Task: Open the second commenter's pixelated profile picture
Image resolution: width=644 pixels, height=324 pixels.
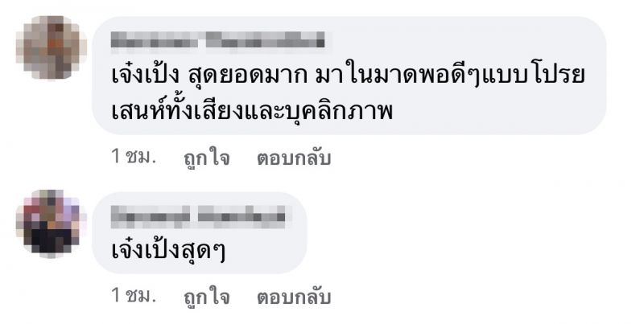Action: (x=52, y=224)
